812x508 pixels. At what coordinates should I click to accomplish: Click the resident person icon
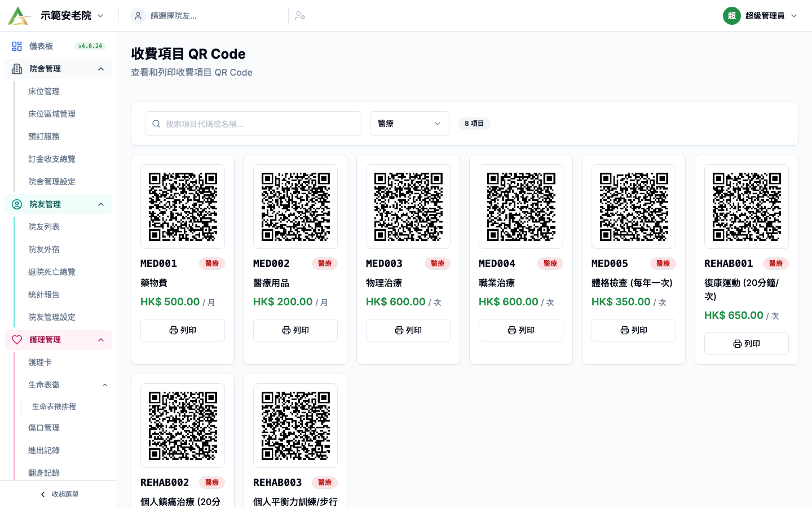coord(138,16)
